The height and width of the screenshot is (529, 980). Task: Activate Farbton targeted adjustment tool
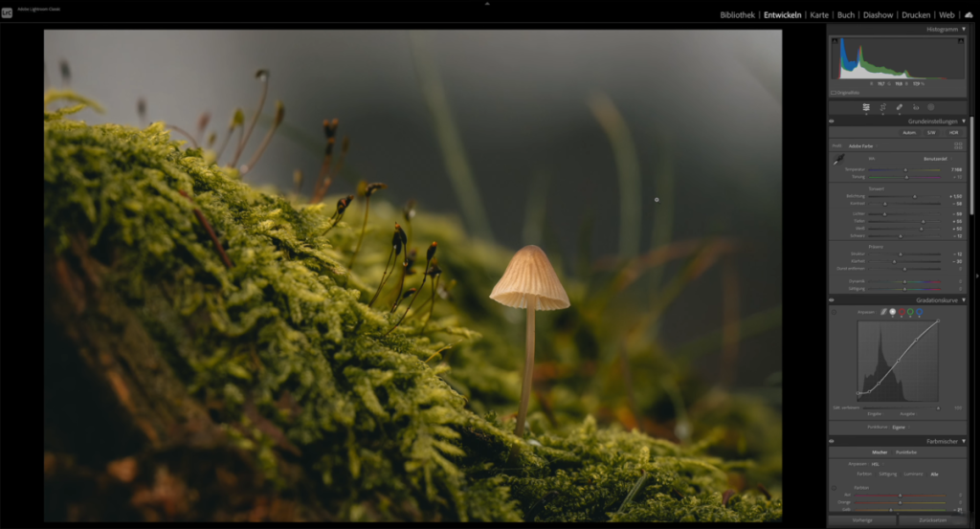[x=835, y=488]
